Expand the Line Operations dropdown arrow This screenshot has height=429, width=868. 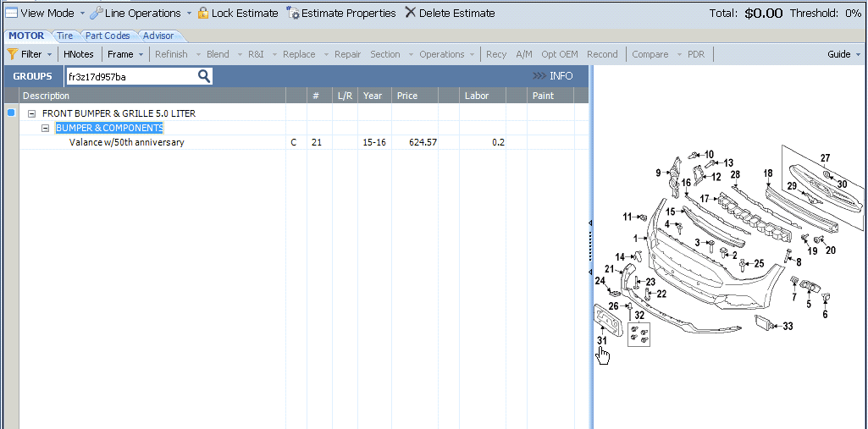coord(189,13)
